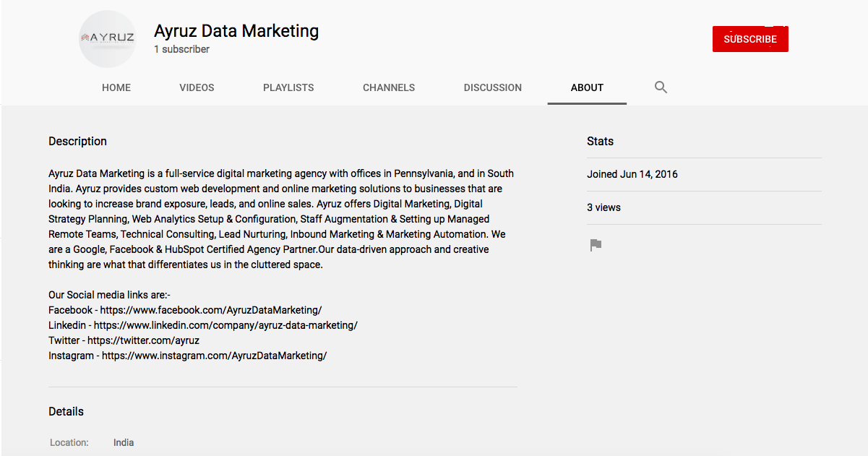Click the Linkedin company URL line

tap(203, 325)
